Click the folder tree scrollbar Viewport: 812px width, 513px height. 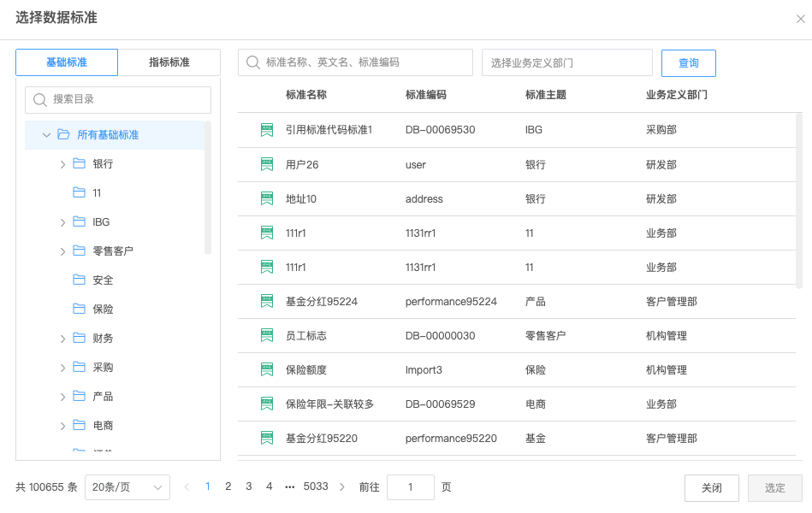point(208,188)
